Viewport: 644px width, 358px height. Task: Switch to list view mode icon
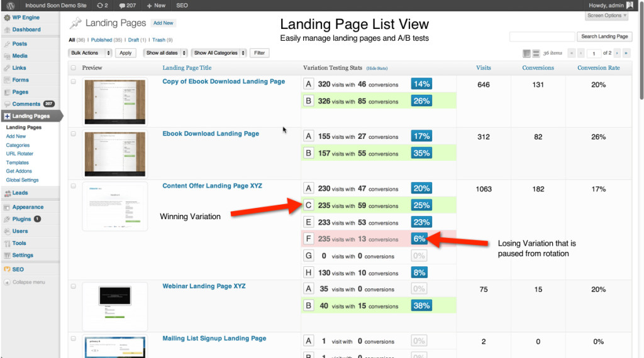526,53
